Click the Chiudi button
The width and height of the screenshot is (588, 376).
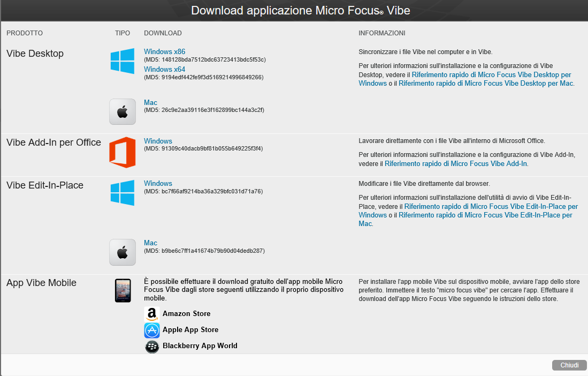pos(569,365)
